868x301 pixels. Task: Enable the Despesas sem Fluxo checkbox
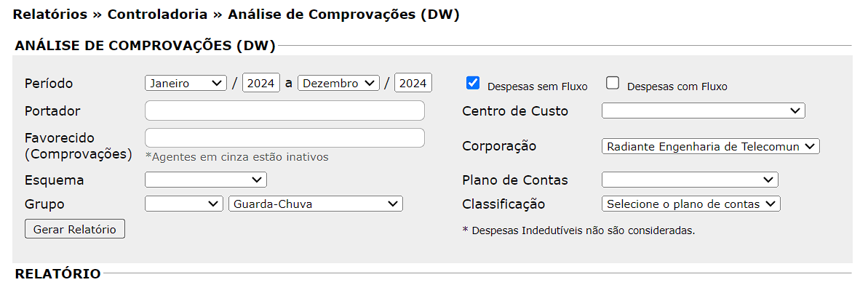[473, 83]
